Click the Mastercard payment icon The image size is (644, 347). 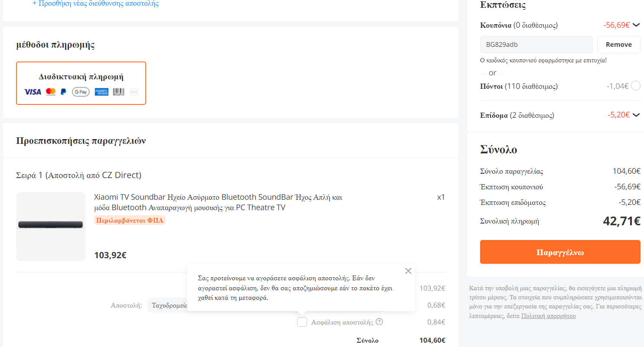(x=51, y=92)
